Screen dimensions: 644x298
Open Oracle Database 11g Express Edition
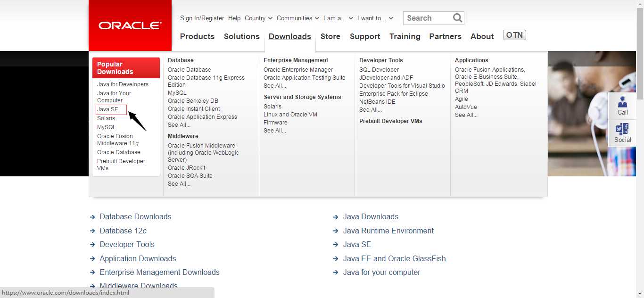(206, 81)
